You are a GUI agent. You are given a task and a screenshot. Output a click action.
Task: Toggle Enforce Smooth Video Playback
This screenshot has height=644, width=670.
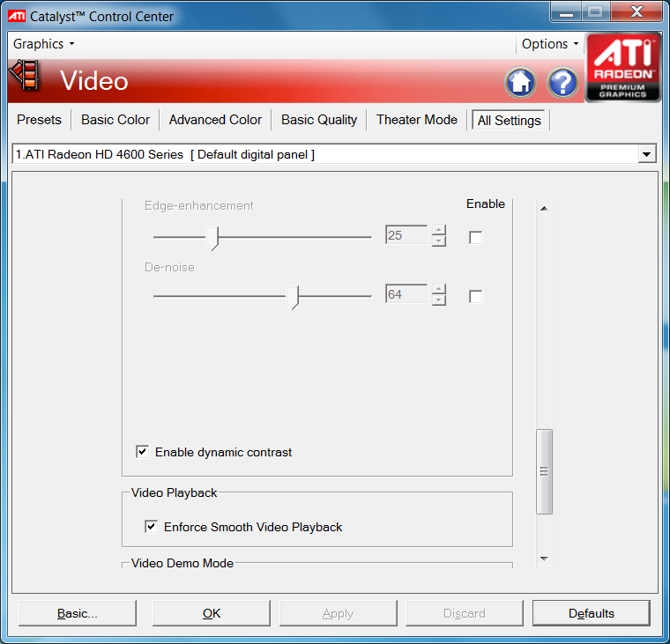coord(152,527)
